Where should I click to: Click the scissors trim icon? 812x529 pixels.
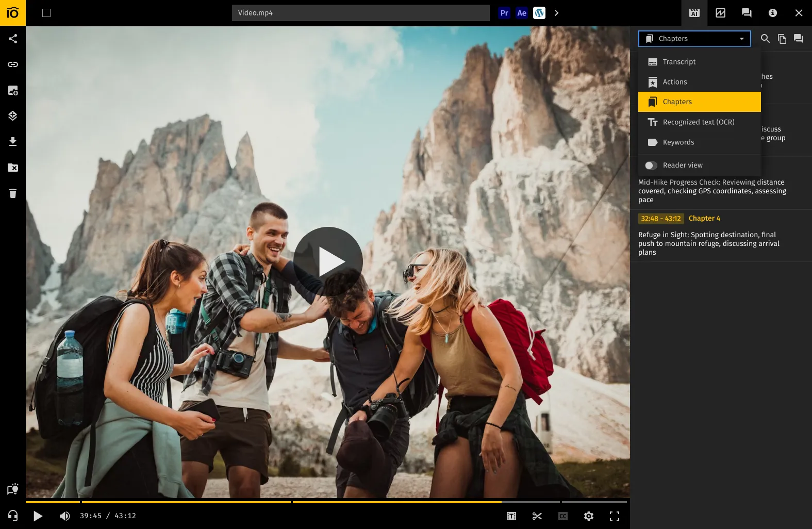537,516
